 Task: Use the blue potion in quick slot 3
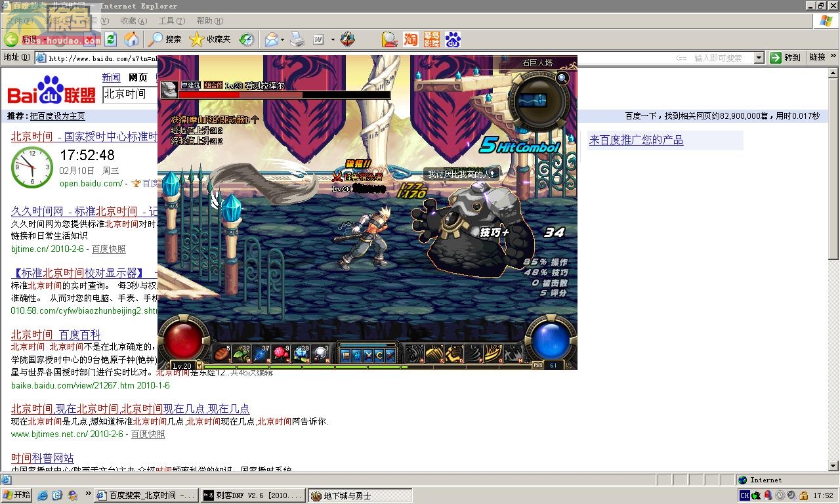pos(261,354)
